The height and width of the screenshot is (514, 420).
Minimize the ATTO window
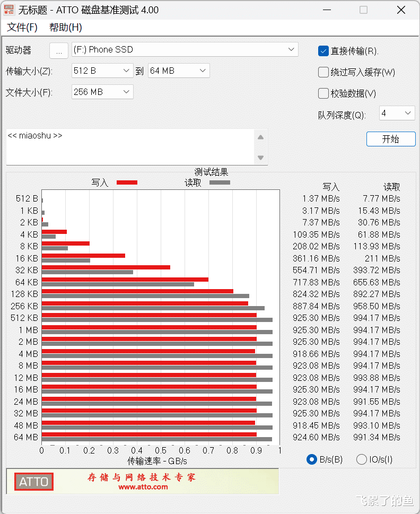point(327,10)
